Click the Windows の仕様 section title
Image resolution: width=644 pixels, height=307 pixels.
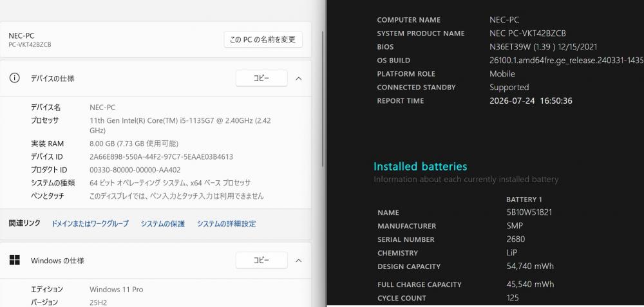pyautogui.click(x=57, y=261)
